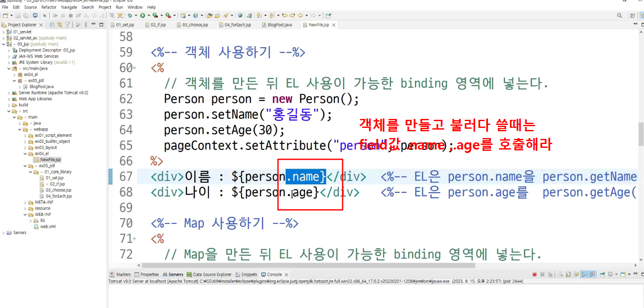
Task: Click the search magnifier icon at top right
Action: click(620, 15)
